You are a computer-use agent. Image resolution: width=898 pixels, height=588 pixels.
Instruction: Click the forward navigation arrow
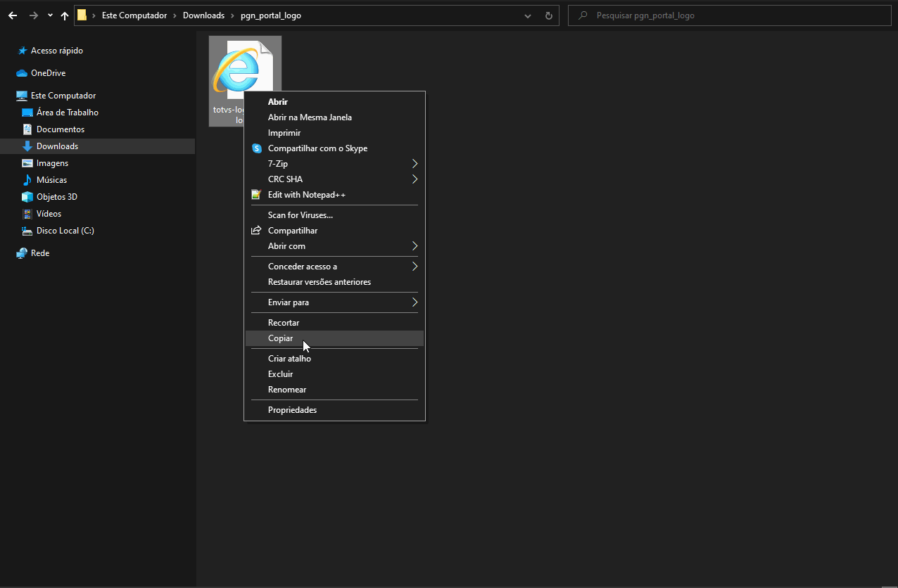pyautogui.click(x=33, y=15)
